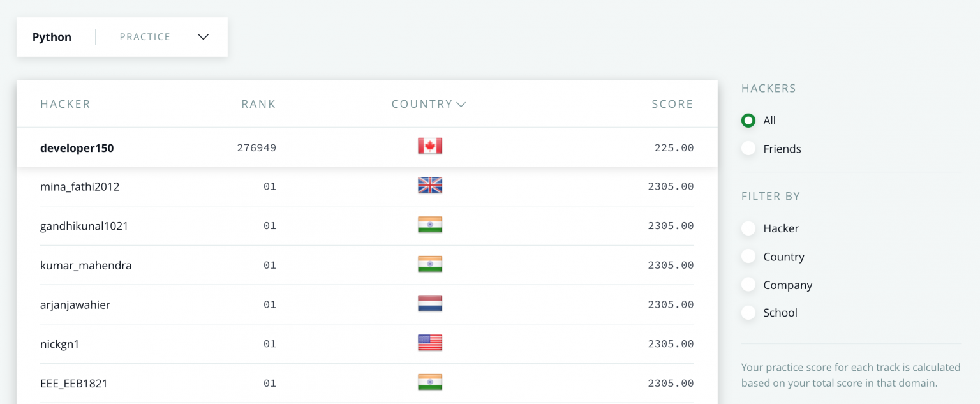Click the US flag beside nickgn1
Screen dimensions: 980x404
click(x=430, y=343)
